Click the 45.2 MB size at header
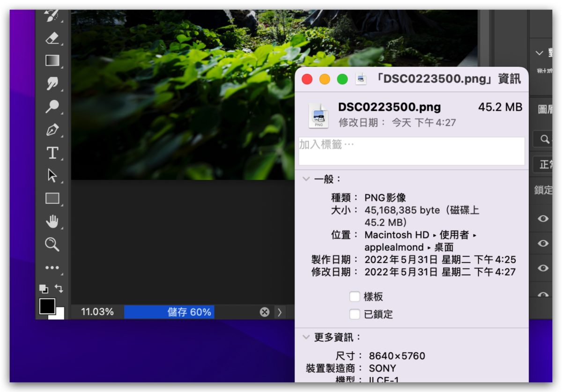This screenshot has width=562, height=392. click(500, 107)
